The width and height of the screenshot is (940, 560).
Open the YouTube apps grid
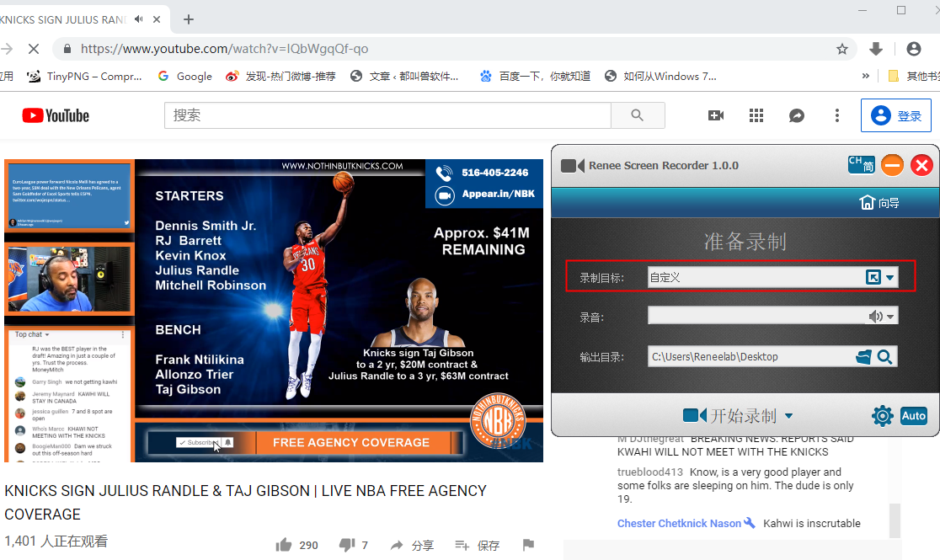(756, 115)
